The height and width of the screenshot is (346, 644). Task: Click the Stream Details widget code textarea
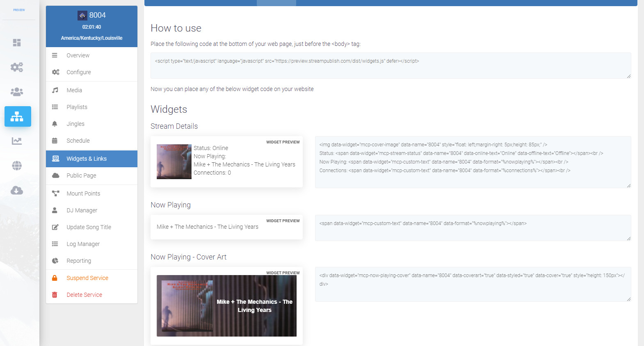[x=473, y=162]
